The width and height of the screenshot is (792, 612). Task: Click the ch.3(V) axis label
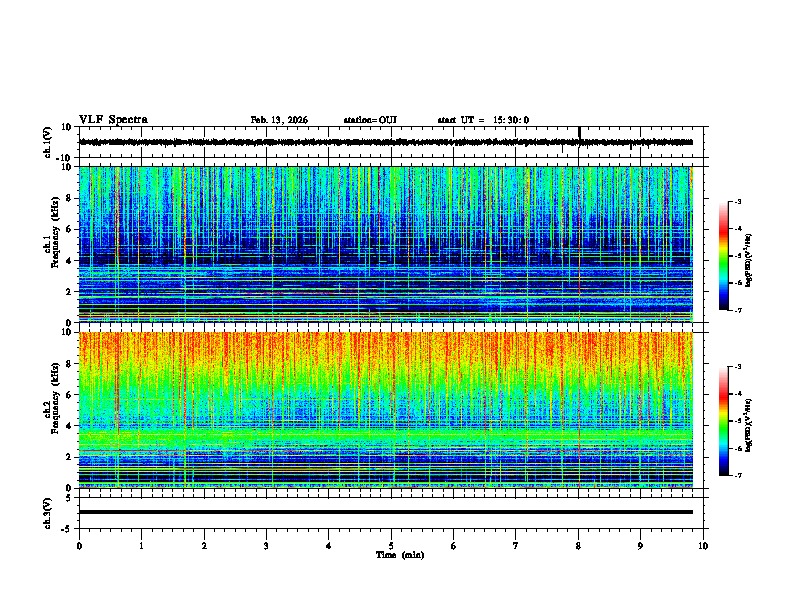click(47, 513)
